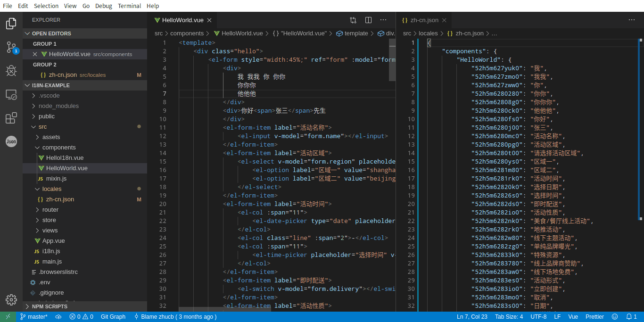Select the Prettier status bar item
Image resolution: width=644 pixels, height=322 pixels.
point(594,317)
